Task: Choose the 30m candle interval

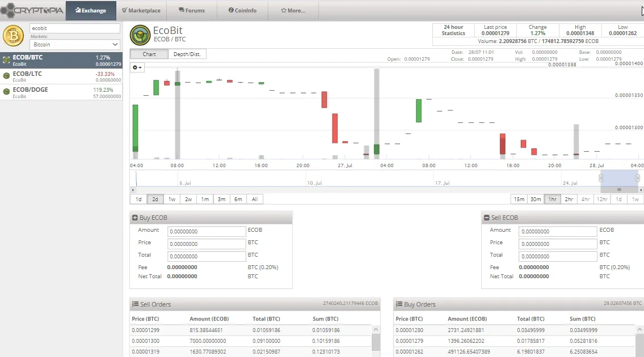Action: click(536, 199)
